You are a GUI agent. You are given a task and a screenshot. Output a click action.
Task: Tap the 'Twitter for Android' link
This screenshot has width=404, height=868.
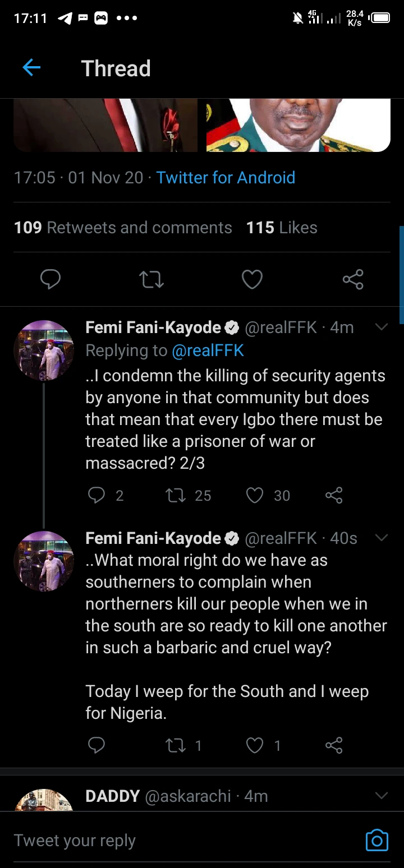coord(226,178)
